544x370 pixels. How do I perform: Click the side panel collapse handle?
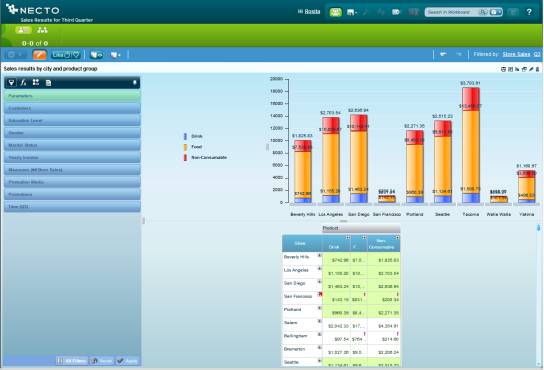click(x=144, y=220)
